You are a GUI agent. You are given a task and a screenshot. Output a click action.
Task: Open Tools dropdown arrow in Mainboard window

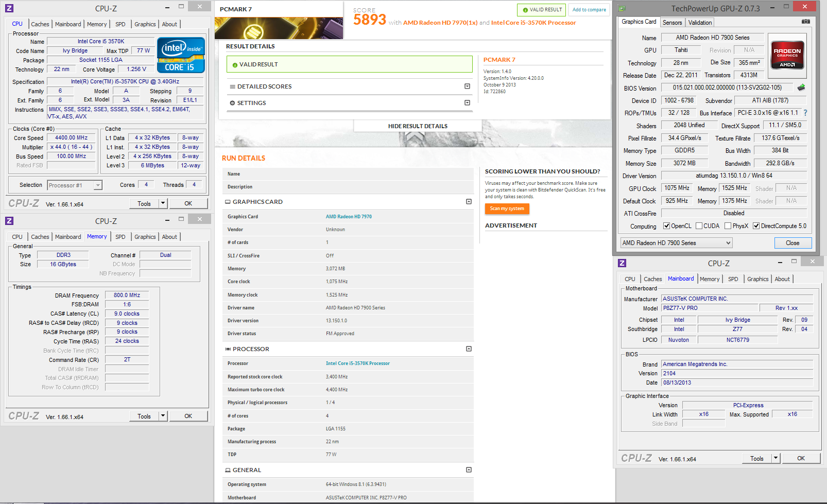point(776,458)
